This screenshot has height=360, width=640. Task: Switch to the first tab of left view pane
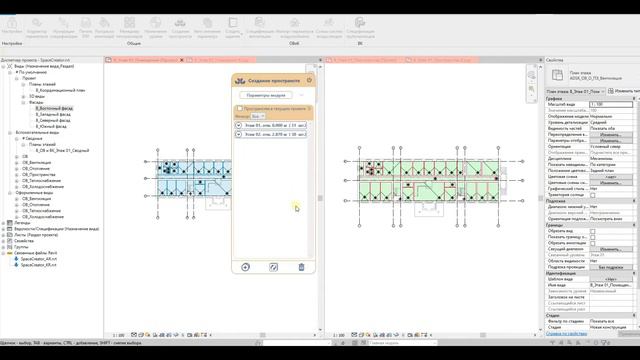[145, 60]
